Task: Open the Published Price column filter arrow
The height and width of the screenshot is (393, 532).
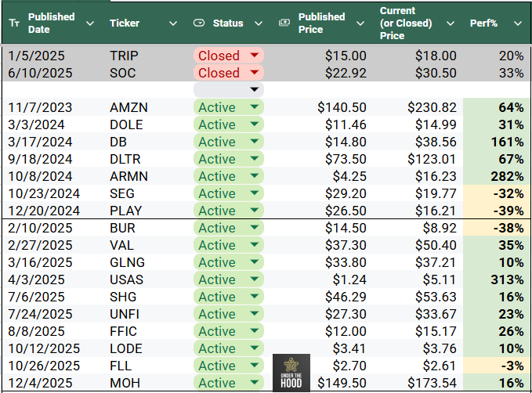Action: coord(360,23)
